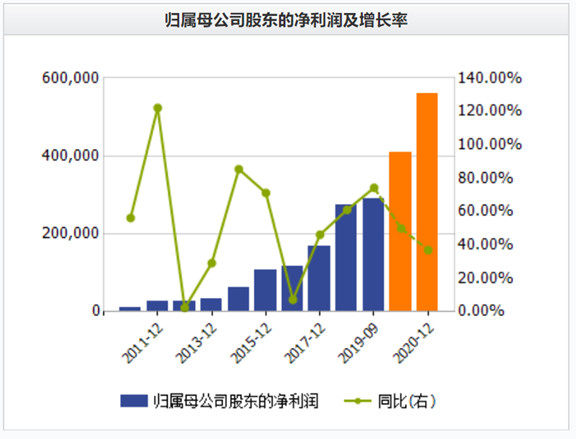Click the green data point on 2020-12 bar
Viewport: 576px width, 439px height.
428,250
